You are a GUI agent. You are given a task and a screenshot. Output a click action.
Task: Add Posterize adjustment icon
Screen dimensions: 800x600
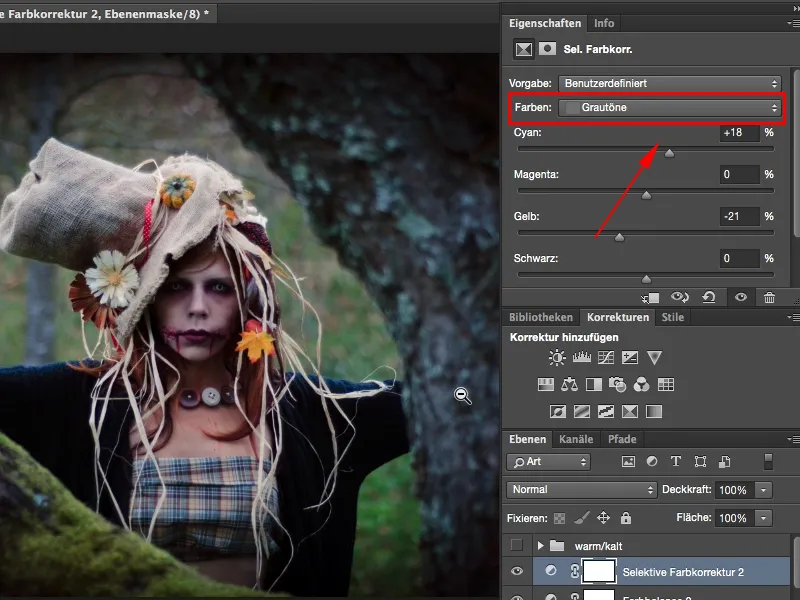(582, 411)
